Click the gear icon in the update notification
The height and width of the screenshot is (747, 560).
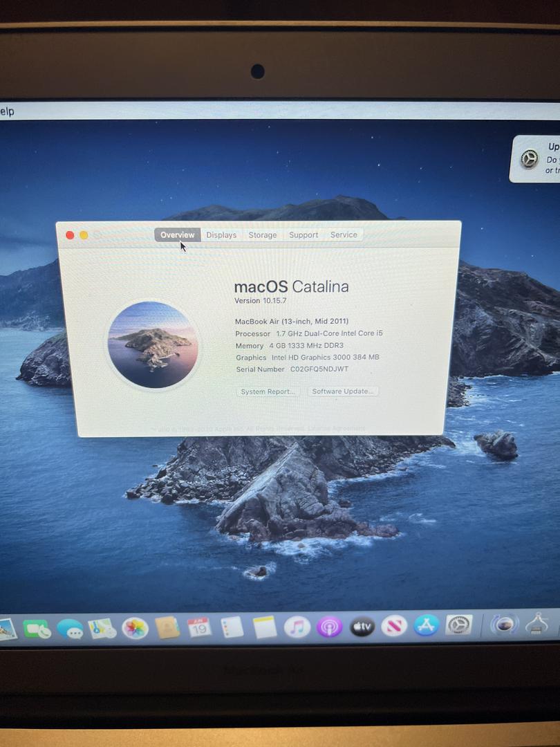[x=529, y=158]
